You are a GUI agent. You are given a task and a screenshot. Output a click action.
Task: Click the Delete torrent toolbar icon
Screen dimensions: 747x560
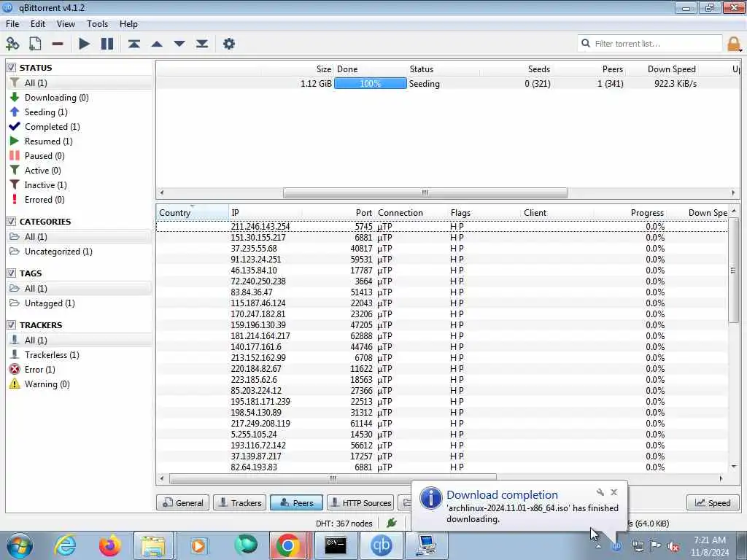pyautogui.click(x=58, y=44)
